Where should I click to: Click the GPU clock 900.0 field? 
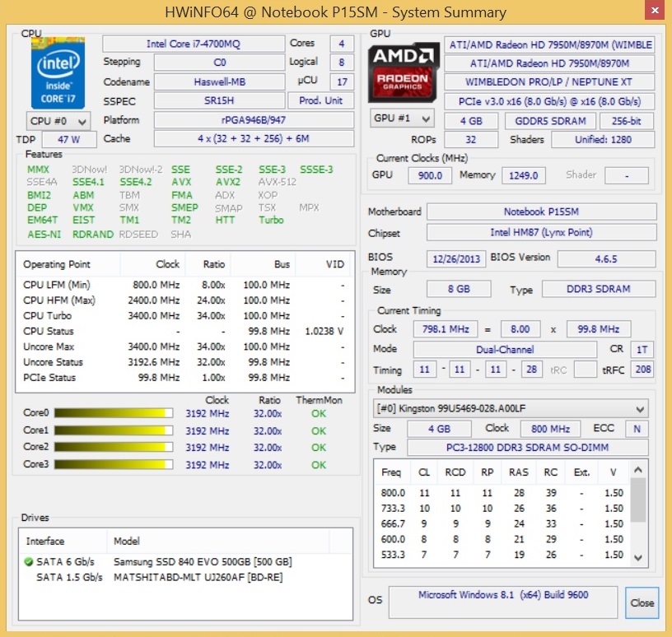pyautogui.click(x=430, y=175)
